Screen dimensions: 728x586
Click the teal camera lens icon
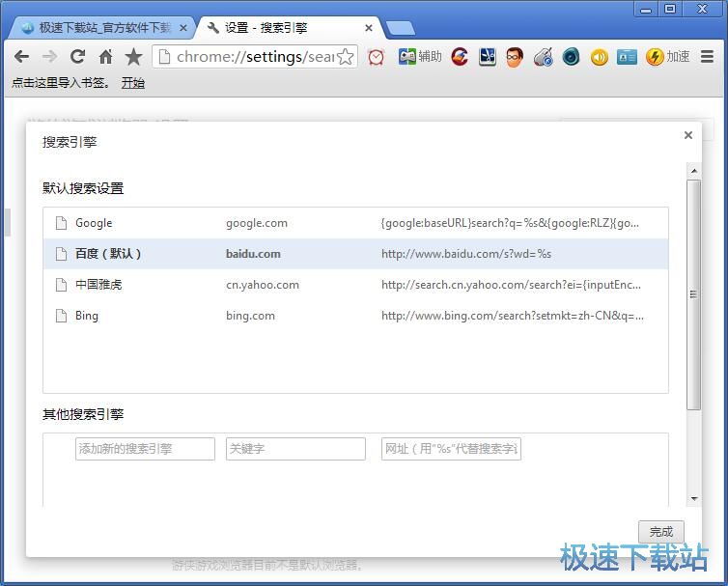pos(571,57)
